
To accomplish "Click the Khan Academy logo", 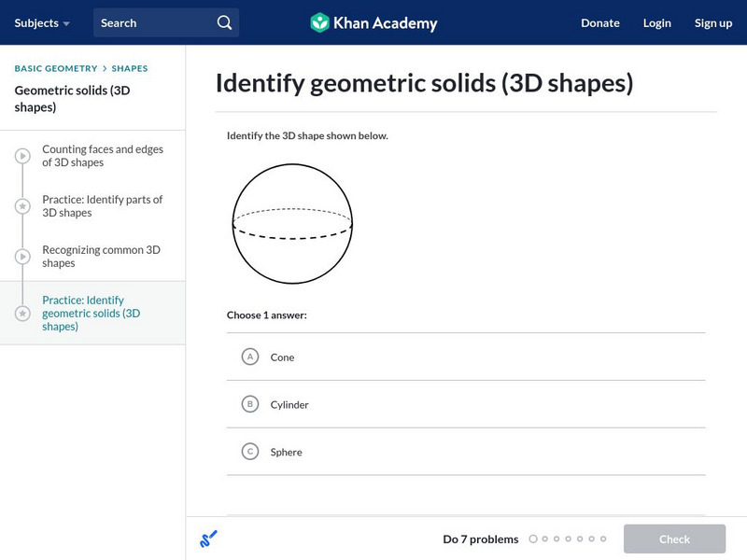I will 373,22.
